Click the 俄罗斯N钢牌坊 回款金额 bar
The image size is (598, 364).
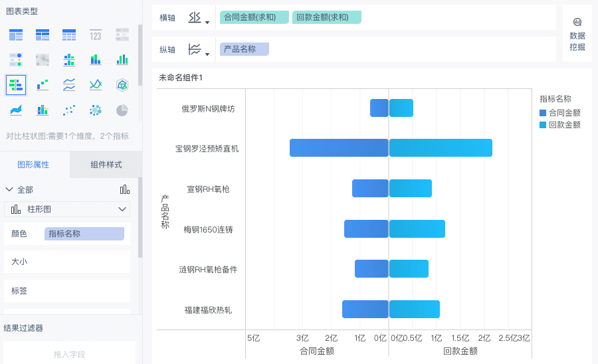(401, 108)
